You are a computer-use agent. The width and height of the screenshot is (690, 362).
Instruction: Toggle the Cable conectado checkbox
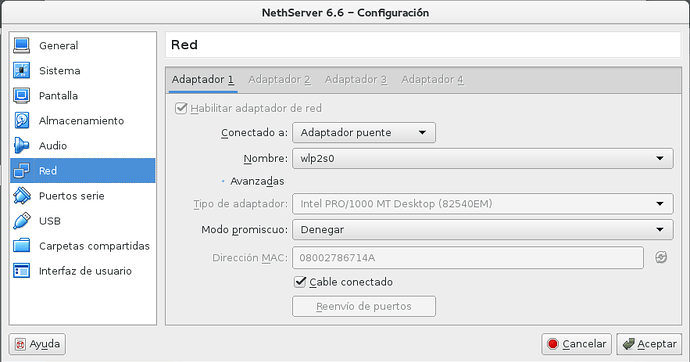point(300,282)
